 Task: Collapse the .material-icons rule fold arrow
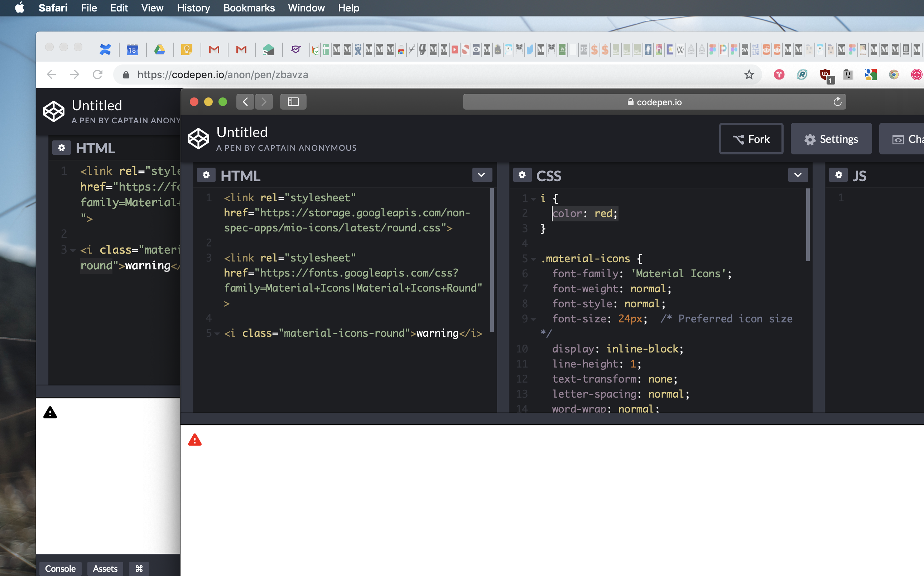534,259
